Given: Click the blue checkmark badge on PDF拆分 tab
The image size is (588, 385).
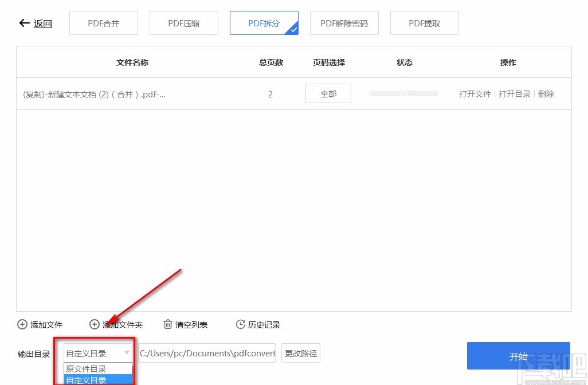Looking at the screenshot, I should [295, 30].
